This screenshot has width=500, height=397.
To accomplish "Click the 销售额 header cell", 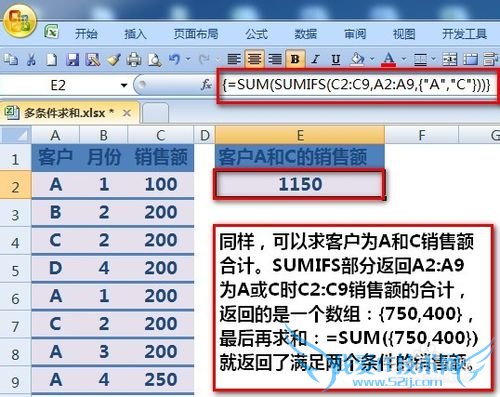I will 161,157.
